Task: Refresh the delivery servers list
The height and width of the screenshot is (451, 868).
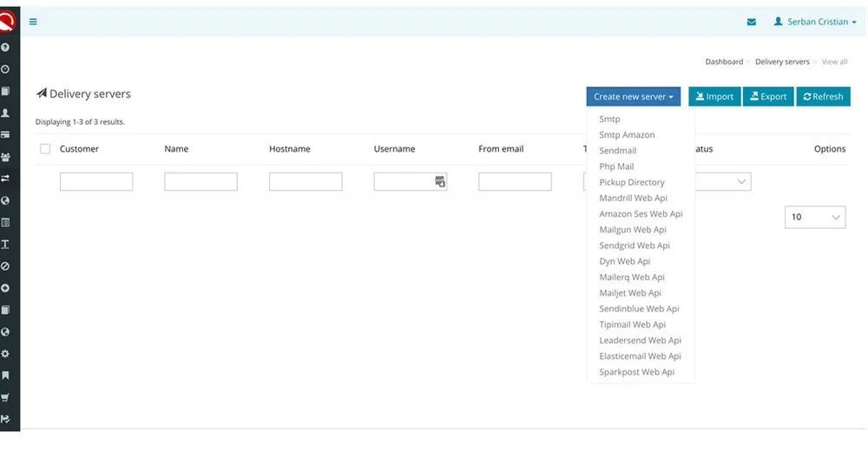Action: coord(823,96)
